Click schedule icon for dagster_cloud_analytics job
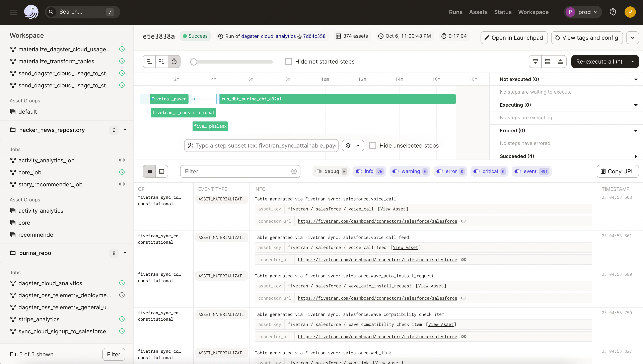643x364 pixels. tap(122, 283)
